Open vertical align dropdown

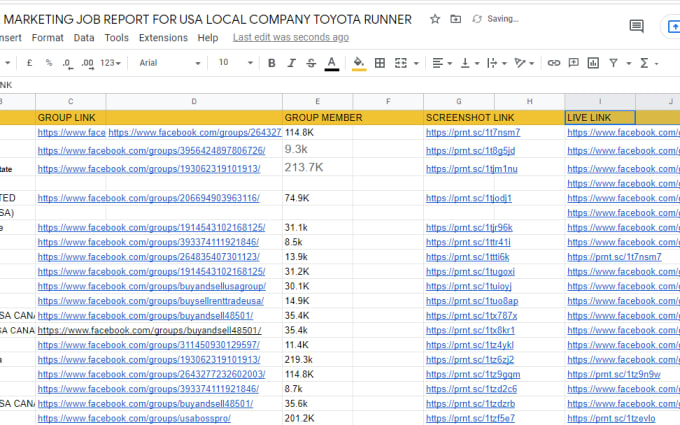click(470, 63)
